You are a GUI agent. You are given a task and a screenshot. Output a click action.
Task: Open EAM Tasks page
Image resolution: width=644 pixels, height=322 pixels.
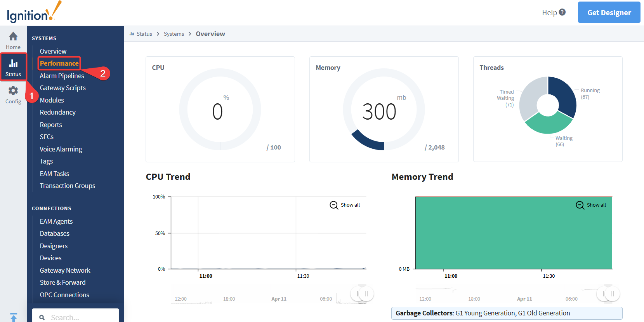54,174
